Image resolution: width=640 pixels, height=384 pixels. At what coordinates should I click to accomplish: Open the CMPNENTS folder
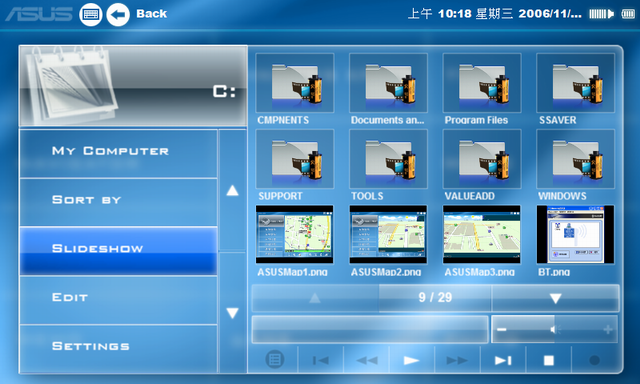(295, 83)
